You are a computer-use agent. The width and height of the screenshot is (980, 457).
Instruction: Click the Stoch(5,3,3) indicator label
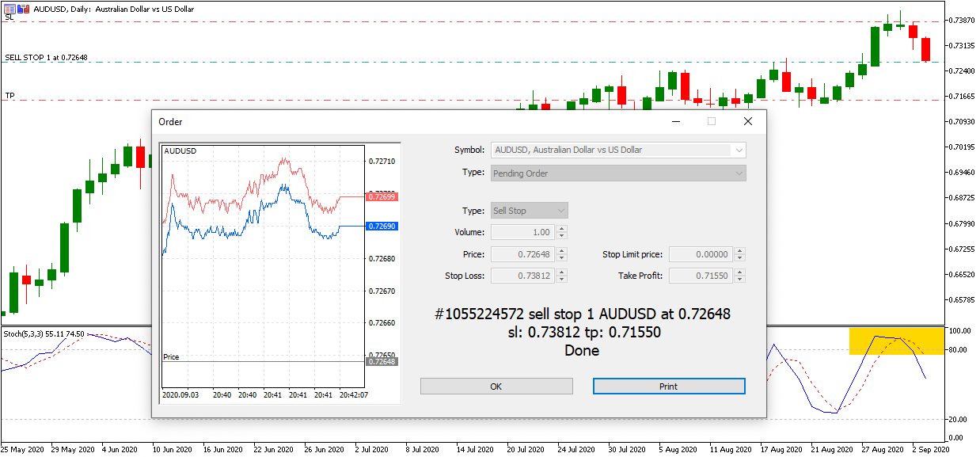[45, 334]
